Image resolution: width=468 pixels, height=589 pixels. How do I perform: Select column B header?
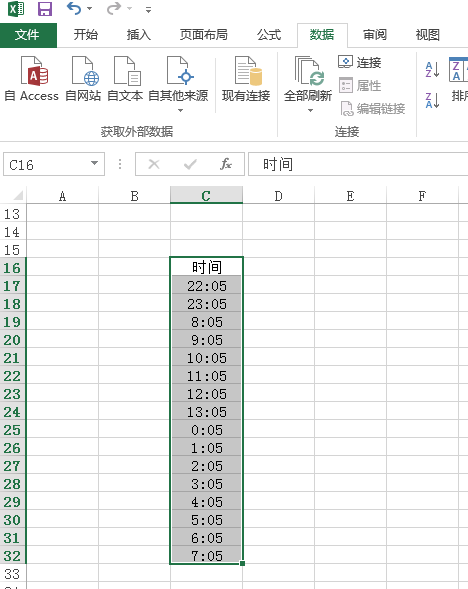(x=134, y=196)
